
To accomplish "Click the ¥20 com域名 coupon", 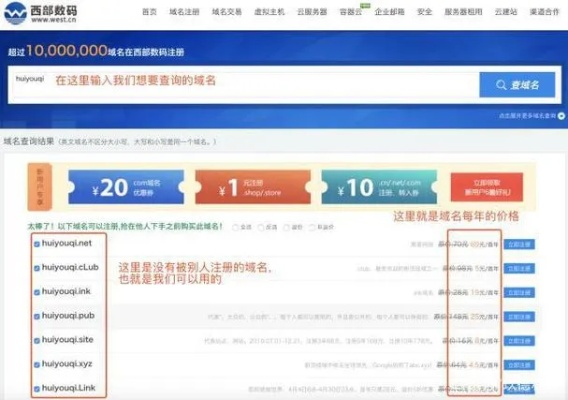I will [126, 187].
